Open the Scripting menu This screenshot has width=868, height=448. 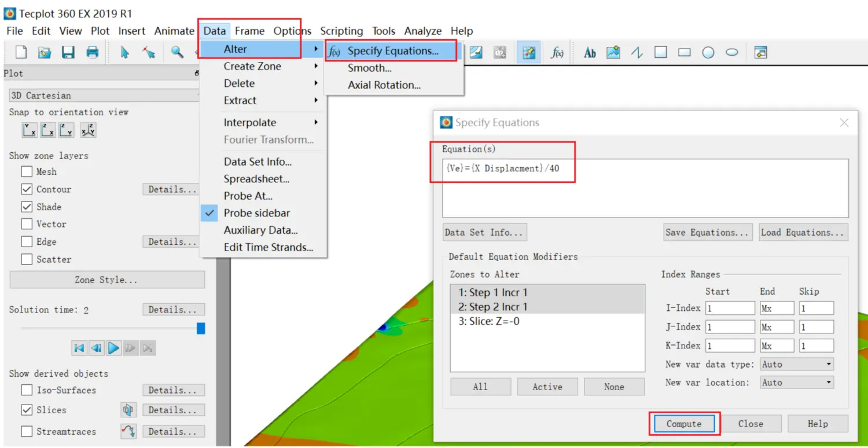(341, 31)
